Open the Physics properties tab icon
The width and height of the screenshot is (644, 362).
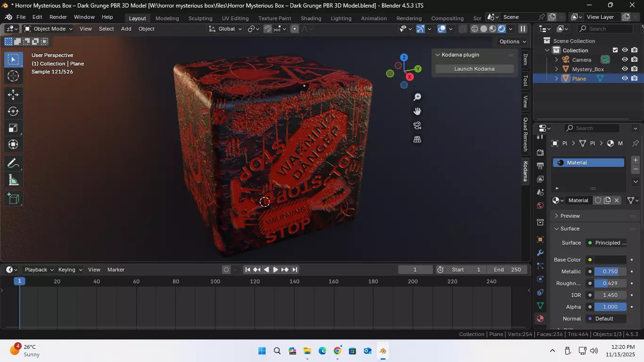540,279
